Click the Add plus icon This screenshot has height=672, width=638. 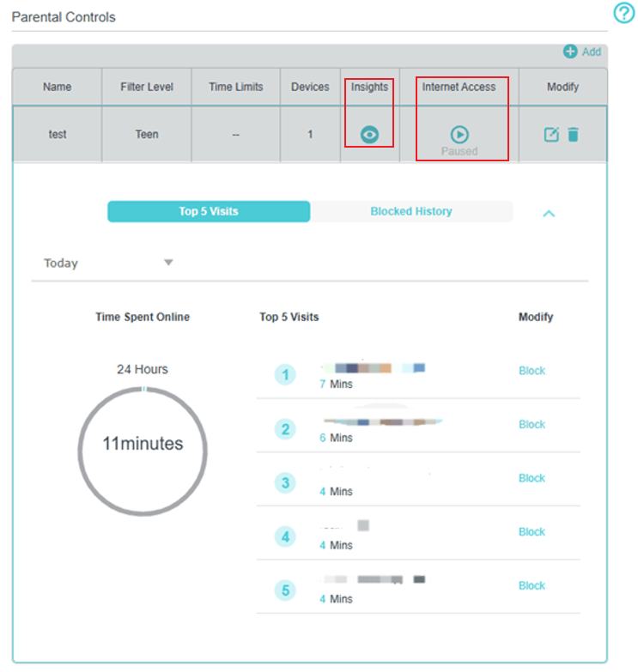(x=571, y=51)
